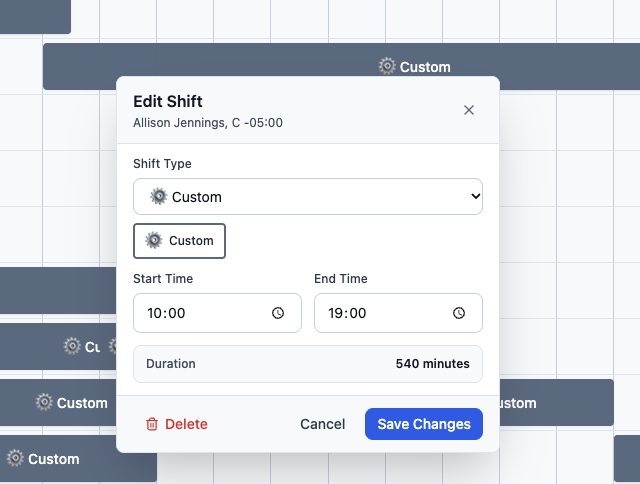Viewport: 640px width, 484px height.
Task: Click Save Changes button
Action: point(424,424)
